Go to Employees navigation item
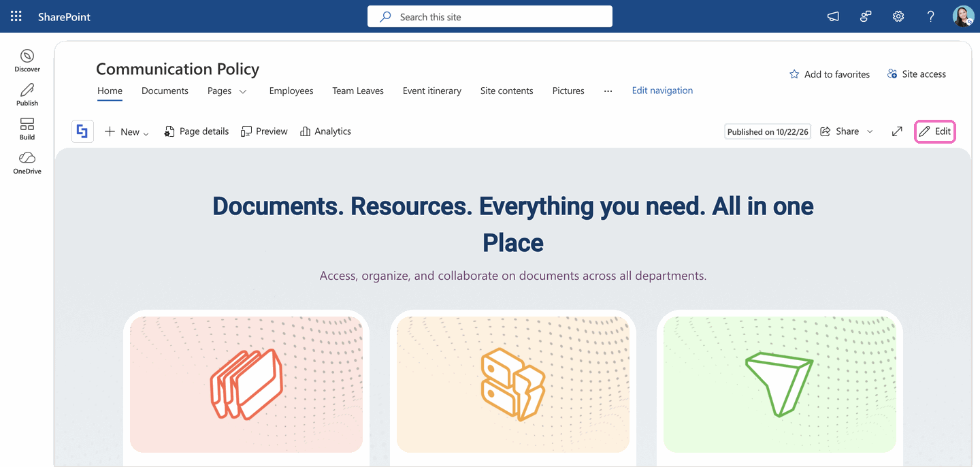 coord(291,91)
